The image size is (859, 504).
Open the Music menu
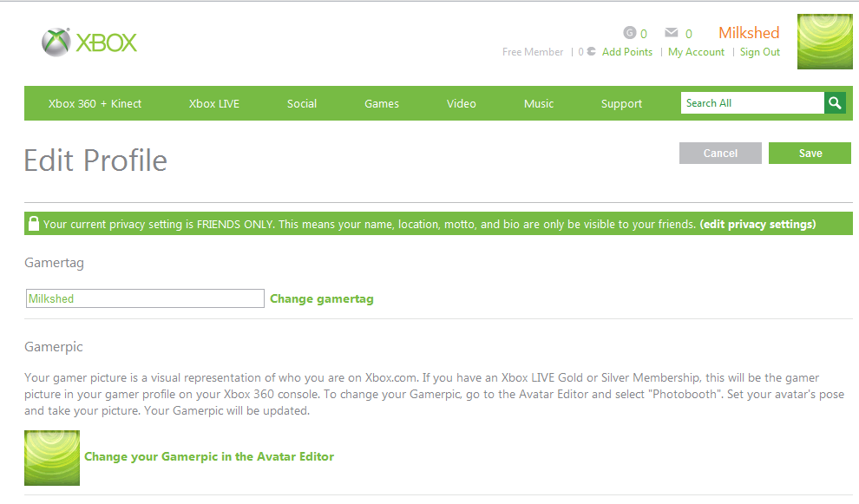(539, 103)
